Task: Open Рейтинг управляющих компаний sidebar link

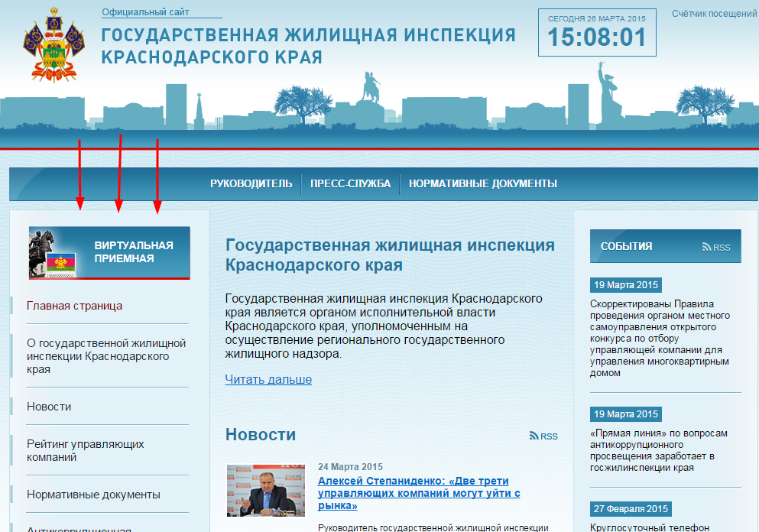Action: click(x=85, y=450)
